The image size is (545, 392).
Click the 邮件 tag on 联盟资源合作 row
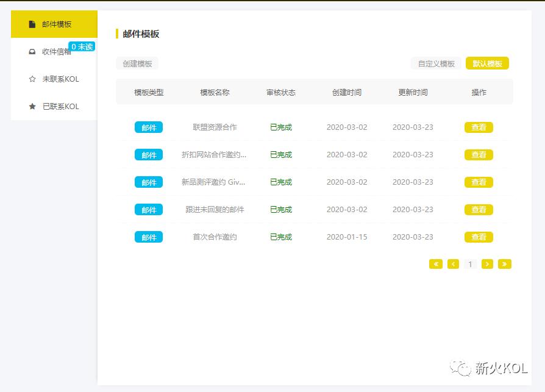pyautogui.click(x=149, y=127)
